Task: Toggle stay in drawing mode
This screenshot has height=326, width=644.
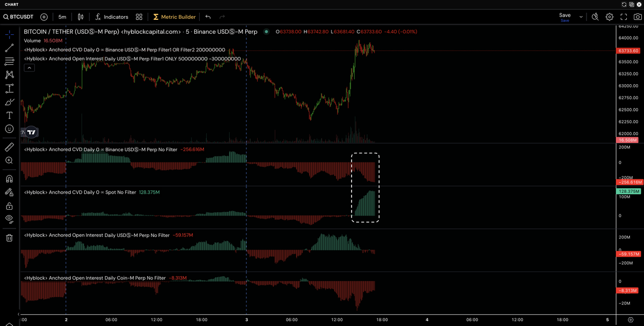Action: 9,192
